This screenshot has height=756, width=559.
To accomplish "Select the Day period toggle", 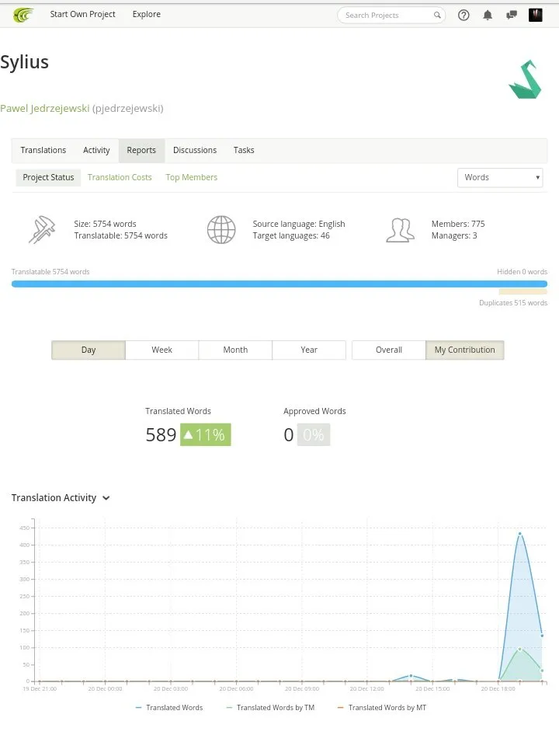I will [89, 350].
